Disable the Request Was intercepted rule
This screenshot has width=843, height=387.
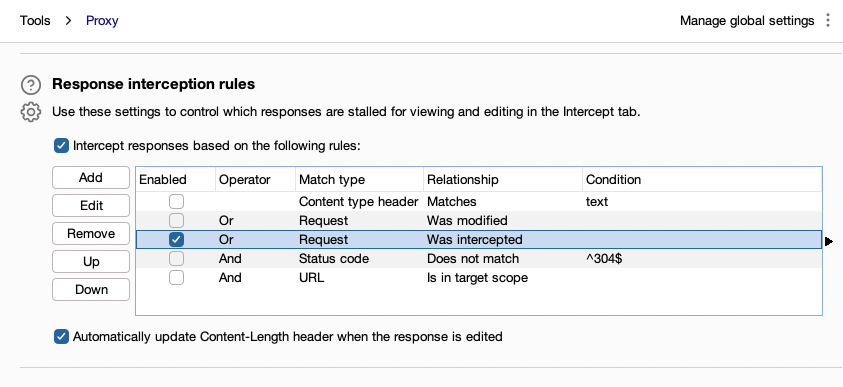pyautogui.click(x=176, y=239)
